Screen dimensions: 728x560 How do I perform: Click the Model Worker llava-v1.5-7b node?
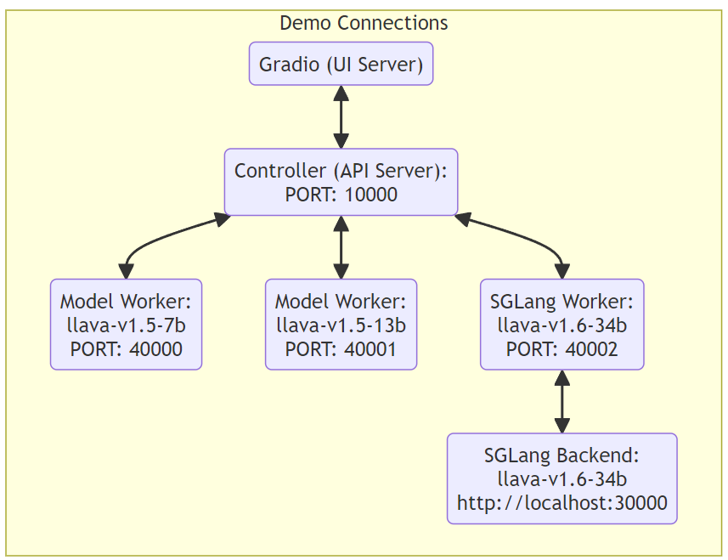[x=126, y=325]
